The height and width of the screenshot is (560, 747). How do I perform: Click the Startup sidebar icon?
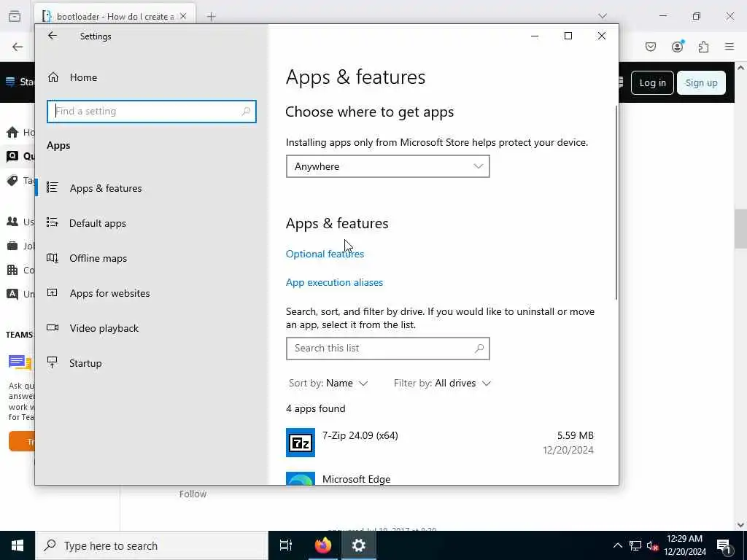53,362
